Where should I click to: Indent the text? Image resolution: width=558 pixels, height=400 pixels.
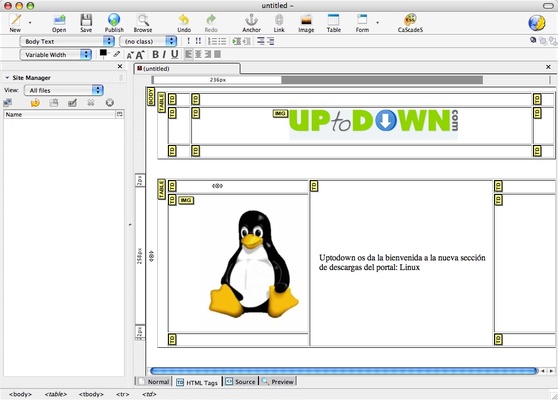coord(236,41)
